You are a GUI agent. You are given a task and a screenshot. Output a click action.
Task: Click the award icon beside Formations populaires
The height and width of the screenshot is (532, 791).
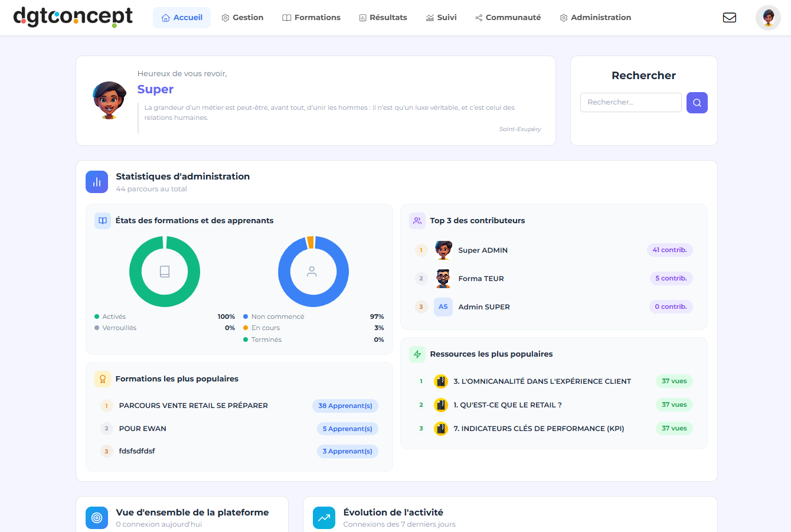point(103,379)
